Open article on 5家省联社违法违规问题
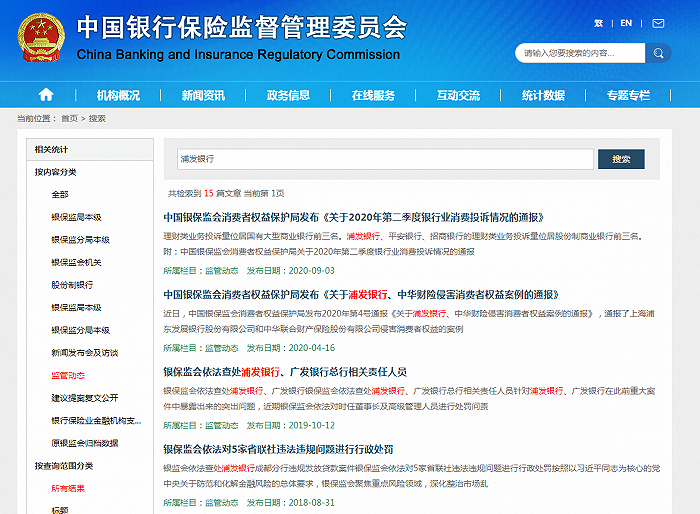Viewport: 700px width, 514px height. pyautogui.click(x=278, y=449)
